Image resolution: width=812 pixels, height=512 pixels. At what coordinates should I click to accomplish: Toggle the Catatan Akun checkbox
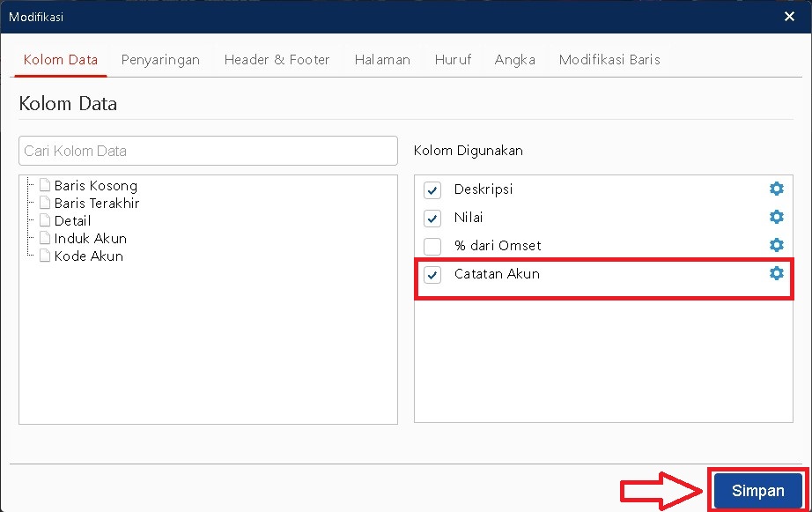[432, 275]
